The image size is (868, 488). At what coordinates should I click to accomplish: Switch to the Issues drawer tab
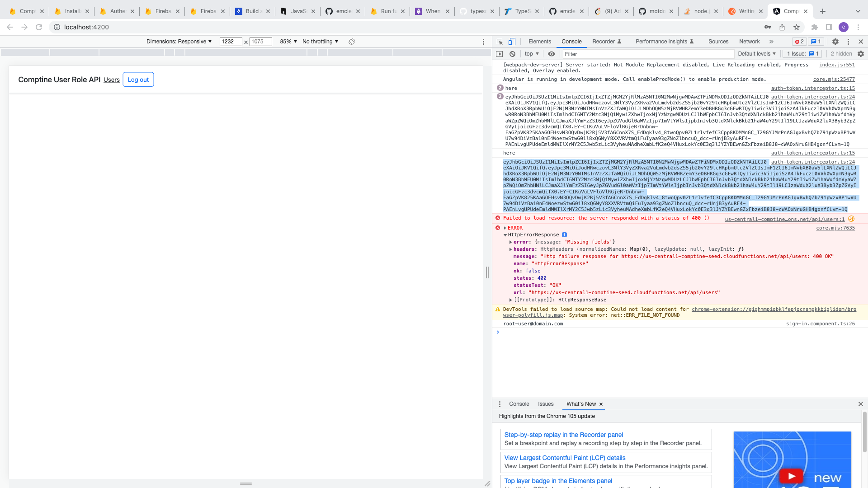(546, 404)
